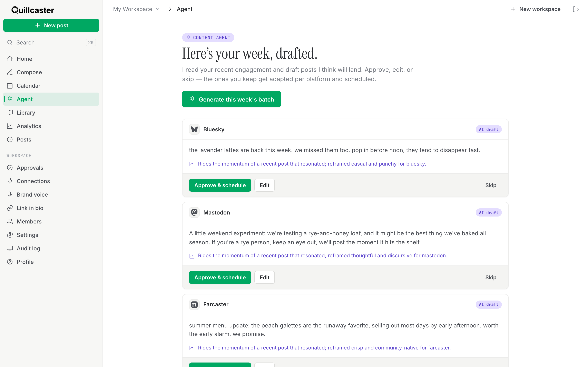Expand the My Workspace dropdown

(x=136, y=9)
